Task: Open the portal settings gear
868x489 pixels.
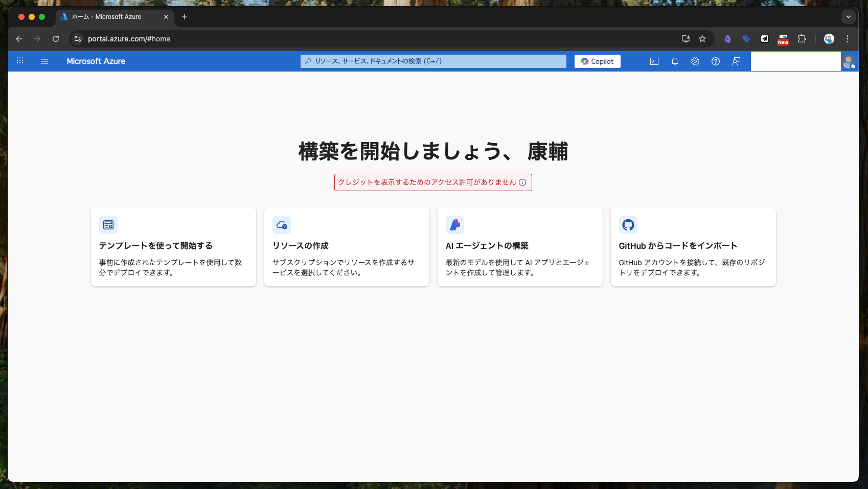Action: pyautogui.click(x=695, y=61)
